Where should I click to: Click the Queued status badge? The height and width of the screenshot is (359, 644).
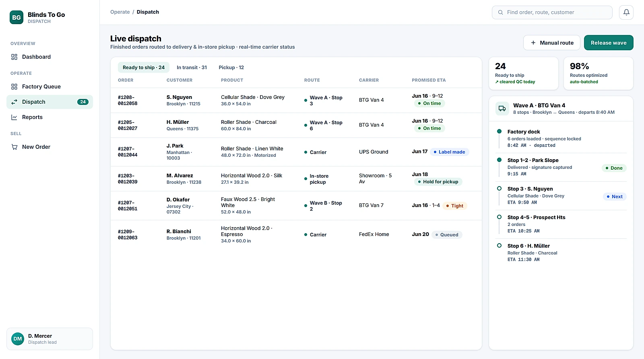coord(447,235)
